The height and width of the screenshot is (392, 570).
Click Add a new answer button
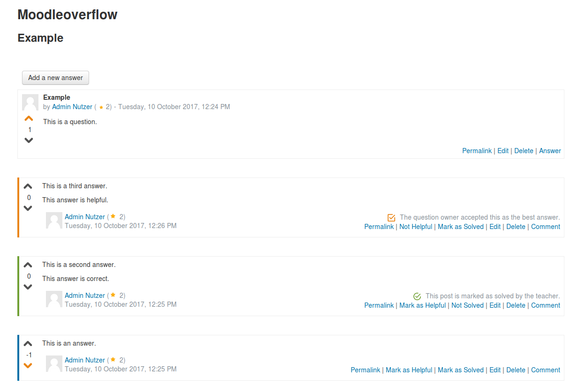pos(55,78)
